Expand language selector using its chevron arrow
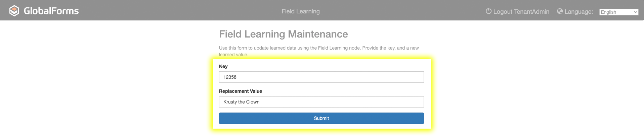The width and height of the screenshot is (644, 137). tap(635, 12)
